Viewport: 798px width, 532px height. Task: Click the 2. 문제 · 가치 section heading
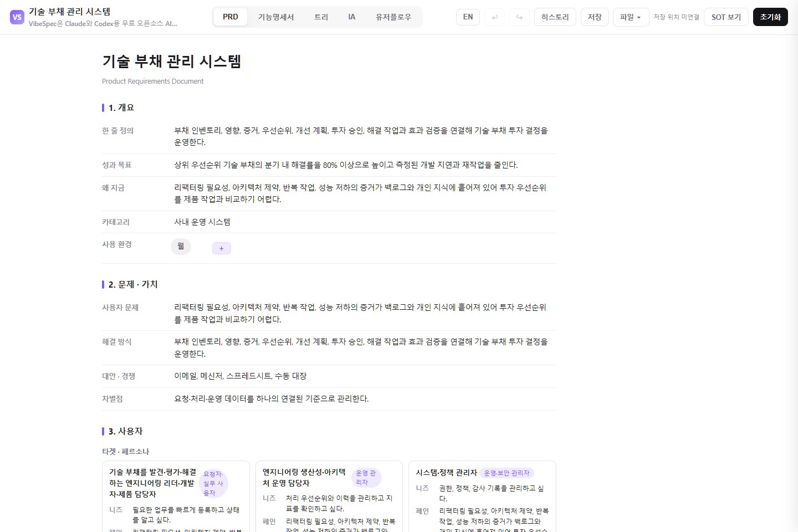[133, 284]
